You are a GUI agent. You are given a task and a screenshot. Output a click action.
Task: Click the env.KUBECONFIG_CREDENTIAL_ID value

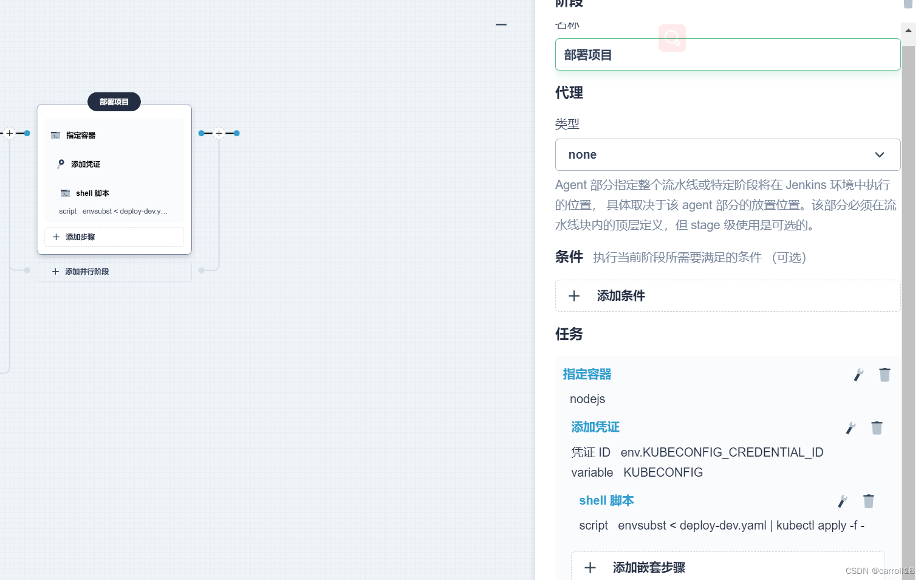pyautogui.click(x=722, y=452)
